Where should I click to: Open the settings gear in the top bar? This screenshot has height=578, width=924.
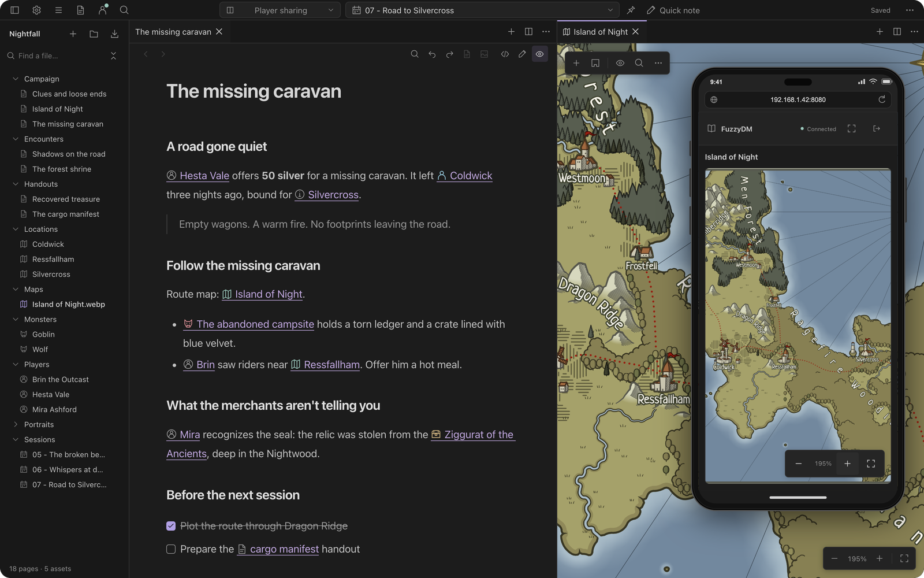pyautogui.click(x=37, y=10)
